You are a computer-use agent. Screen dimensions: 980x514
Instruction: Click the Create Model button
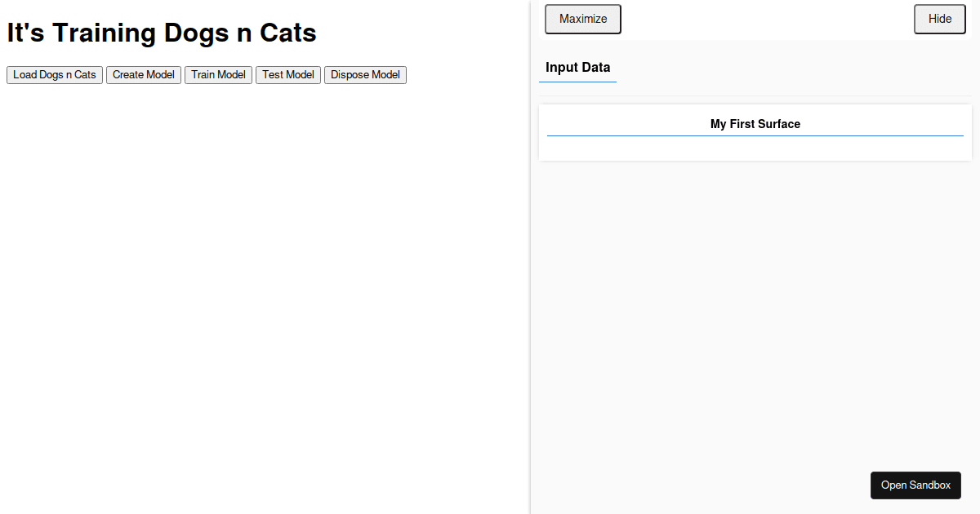[x=143, y=74]
